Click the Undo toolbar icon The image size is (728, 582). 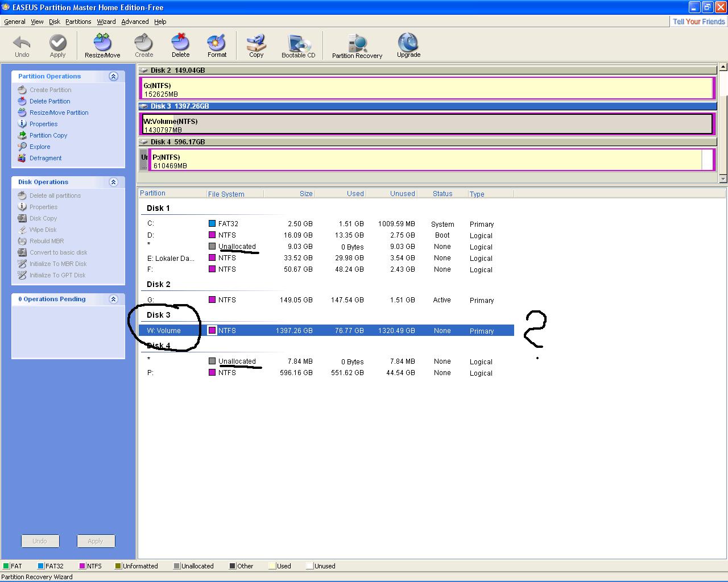tap(22, 46)
